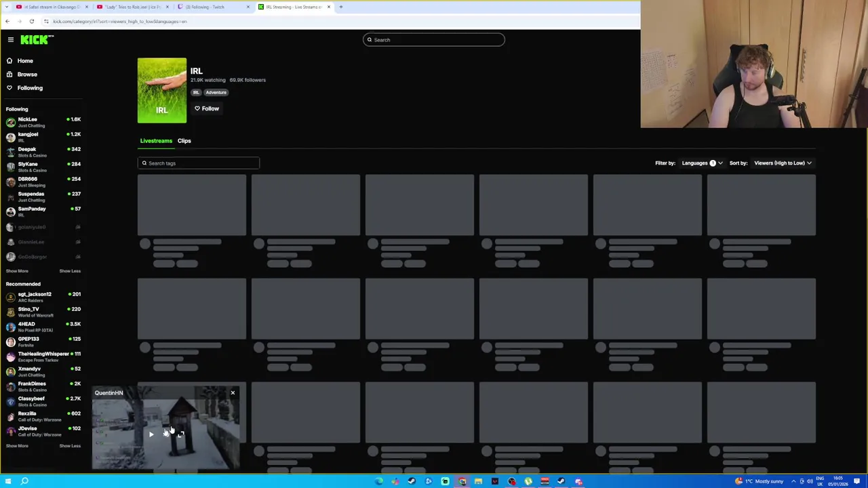Viewport: 868px width, 488px height.
Task: Click the IRL tag under category title
Action: click(x=196, y=92)
